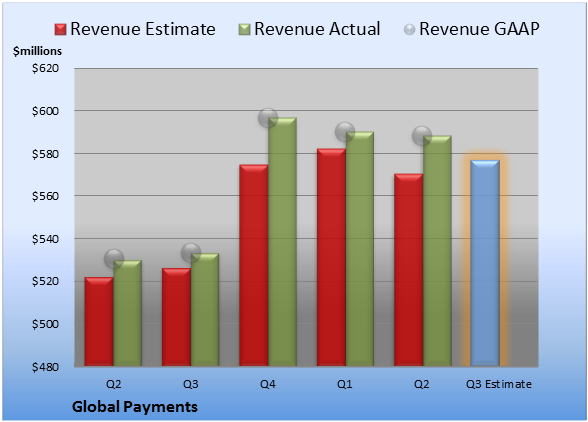
Task: Click the 'Q4' x-axis label
Action: tap(268, 384)
